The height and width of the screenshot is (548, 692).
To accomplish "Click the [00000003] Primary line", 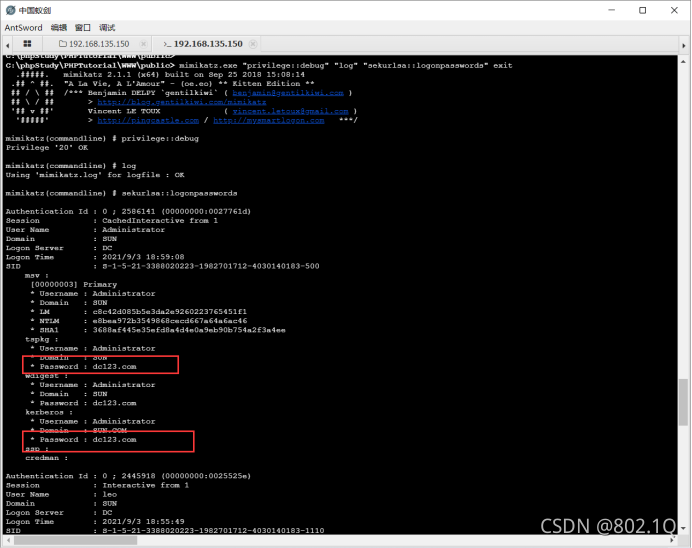I will tap(74, 285).
